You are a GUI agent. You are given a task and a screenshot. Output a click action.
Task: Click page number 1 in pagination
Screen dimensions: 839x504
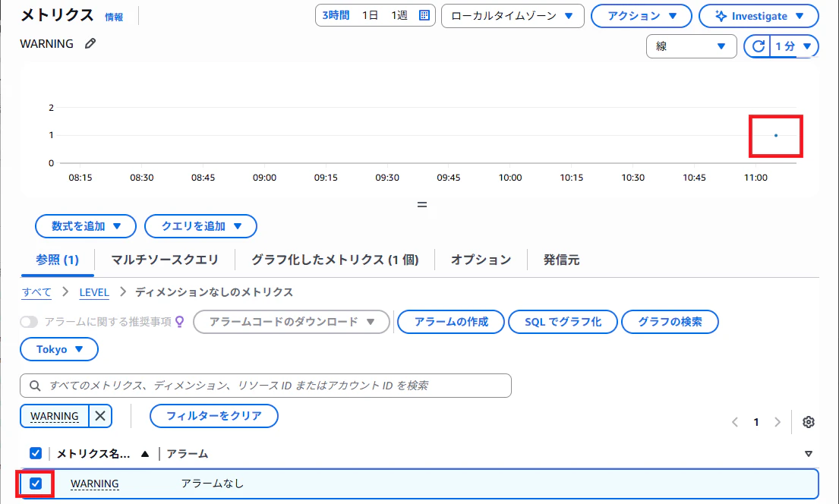[x=756, y=422]
